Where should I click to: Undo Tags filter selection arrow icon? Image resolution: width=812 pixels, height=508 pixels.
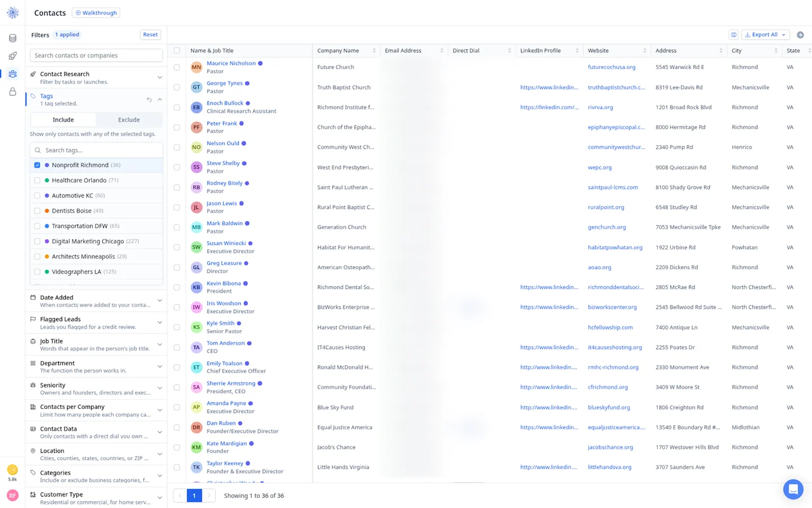coord(149,100)
